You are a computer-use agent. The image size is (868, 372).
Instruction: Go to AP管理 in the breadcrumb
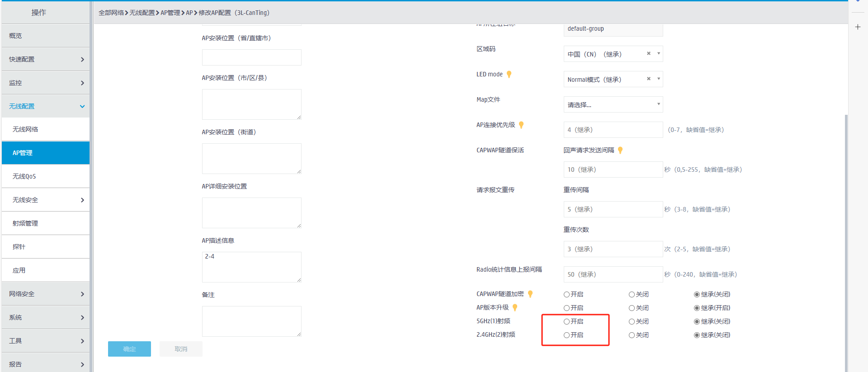click(170, 13)
